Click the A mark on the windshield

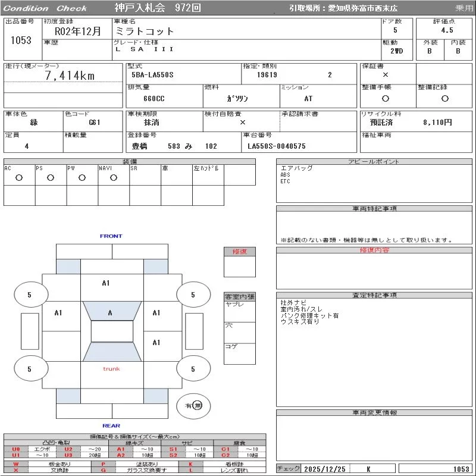point(110,312)
